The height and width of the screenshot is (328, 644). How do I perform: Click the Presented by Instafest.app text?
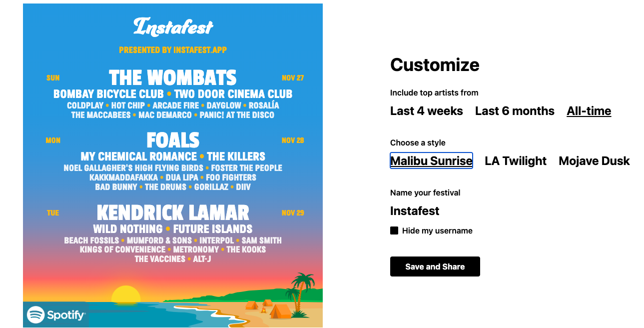(x=172, y=49)
